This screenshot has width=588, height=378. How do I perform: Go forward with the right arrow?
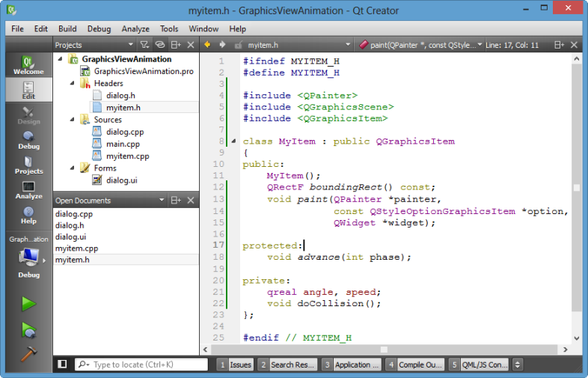[x=222, y=45]
